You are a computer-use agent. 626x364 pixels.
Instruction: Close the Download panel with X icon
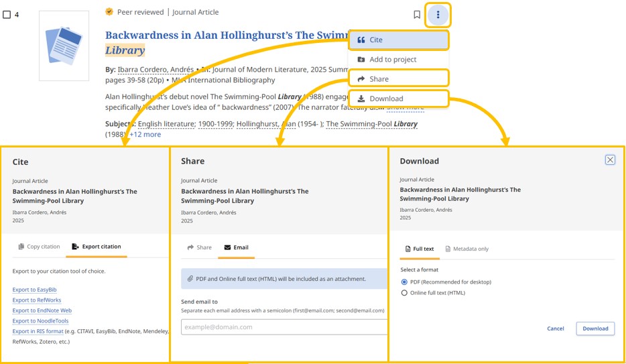(x=609, y=160)
